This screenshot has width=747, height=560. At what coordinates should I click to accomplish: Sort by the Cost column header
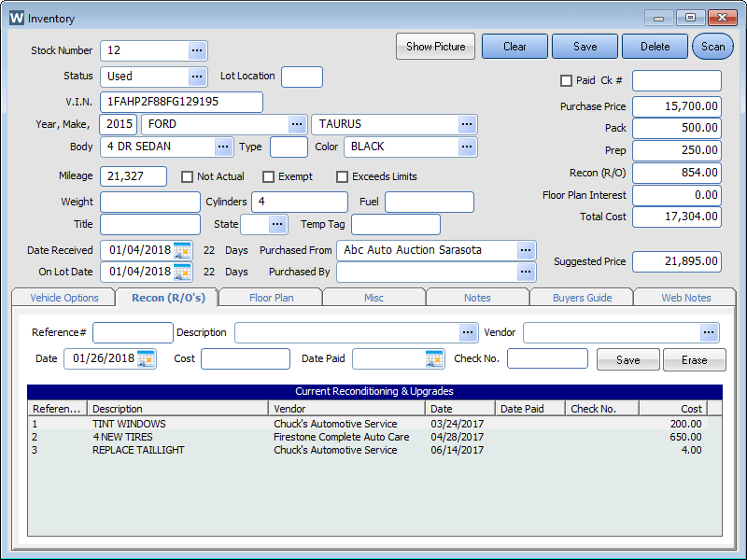(x=673, y=409)
